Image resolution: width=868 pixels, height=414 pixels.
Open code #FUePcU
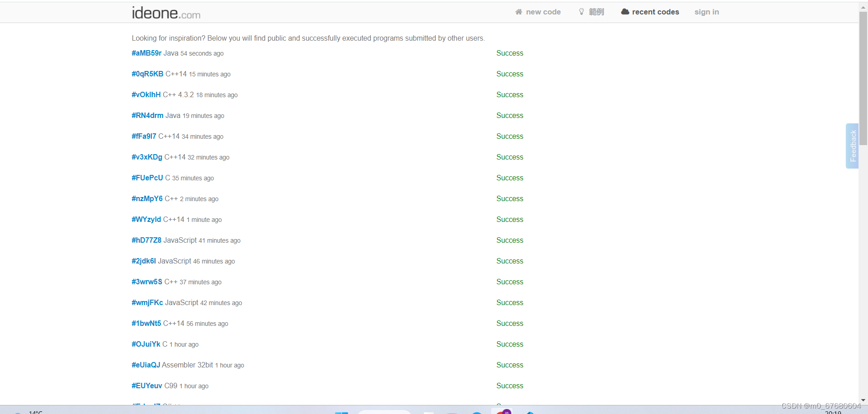[x=147, y=178]
